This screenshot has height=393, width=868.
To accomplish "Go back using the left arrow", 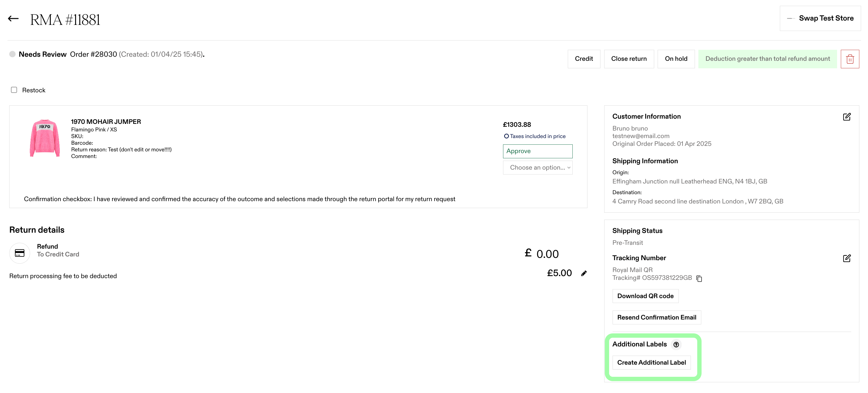I will pyautogui.click(x=13, y=19).
